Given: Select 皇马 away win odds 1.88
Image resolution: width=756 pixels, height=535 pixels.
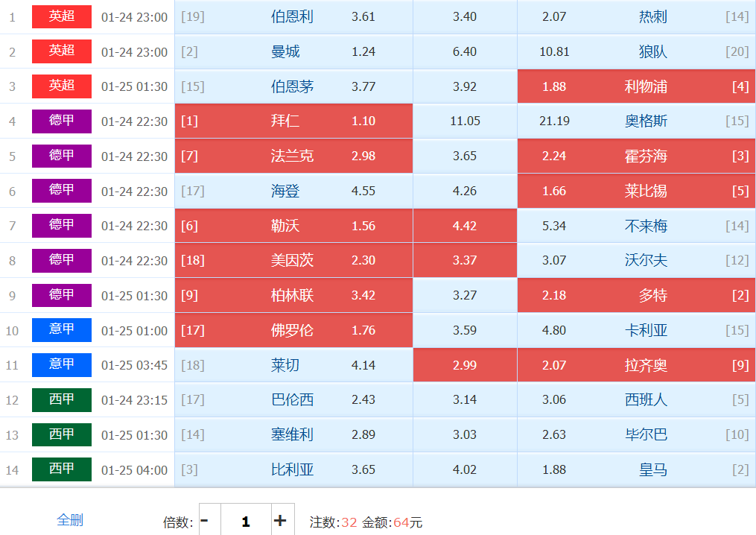Looking at the screenshot, I should [636, 469].
